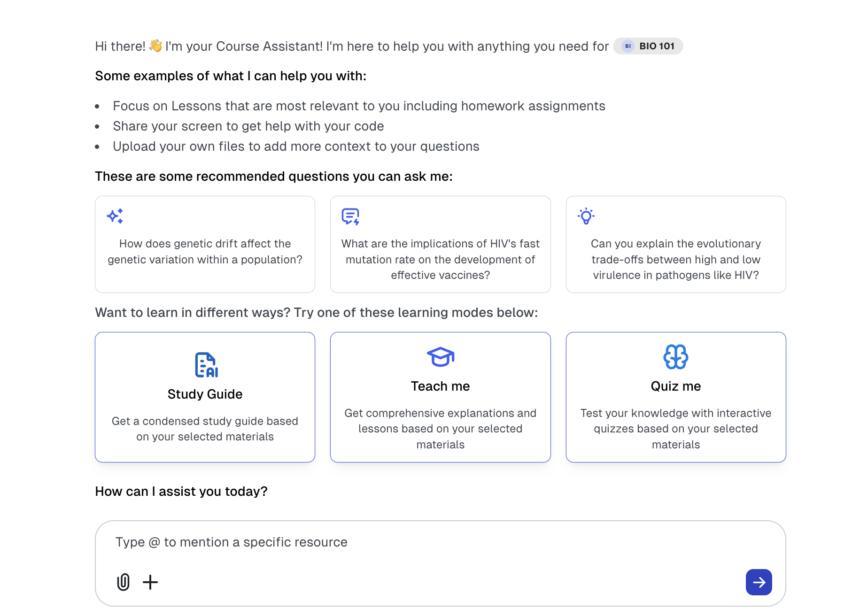The image size is (852, 616).
Task: Click the plus icon in message box
Action: (150, 582)
